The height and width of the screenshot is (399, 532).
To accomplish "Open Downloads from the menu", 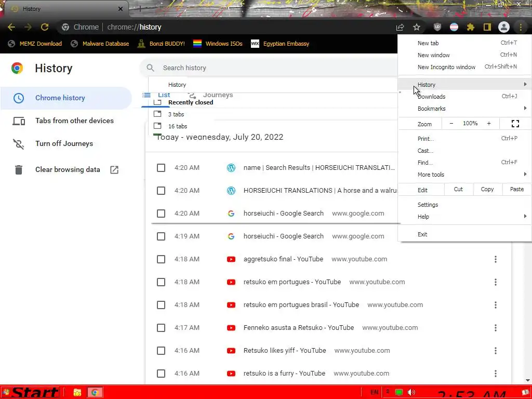I will [465, 97].
